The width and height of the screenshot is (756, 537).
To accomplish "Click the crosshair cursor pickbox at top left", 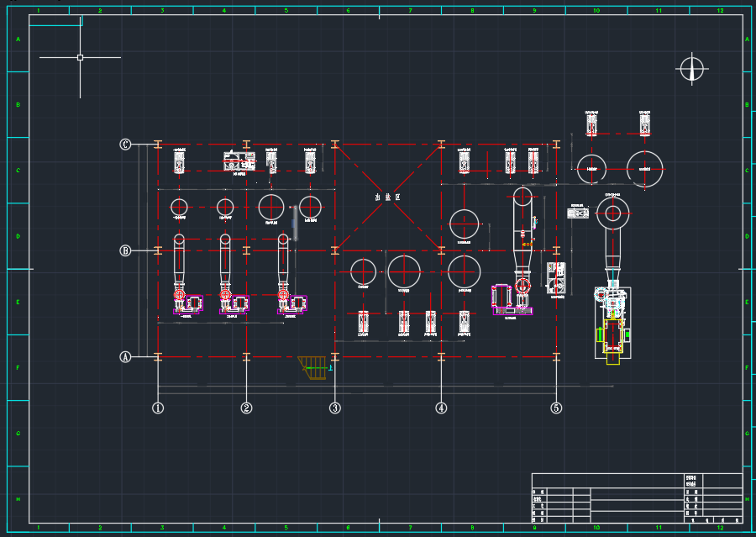I will point(80,57).
